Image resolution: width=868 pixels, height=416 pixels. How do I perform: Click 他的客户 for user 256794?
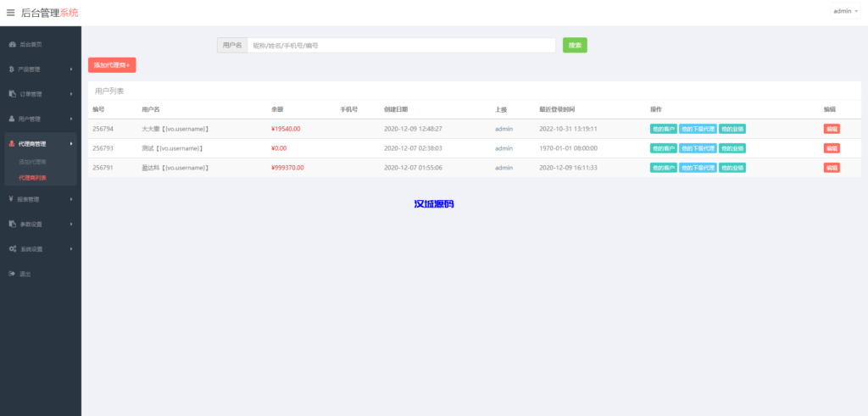point(663,129)
